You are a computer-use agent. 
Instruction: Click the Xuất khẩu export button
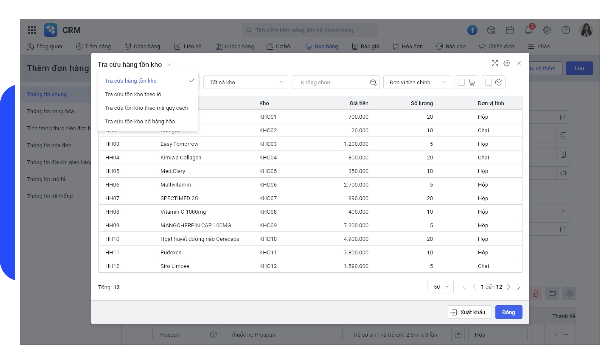[469, 312]
